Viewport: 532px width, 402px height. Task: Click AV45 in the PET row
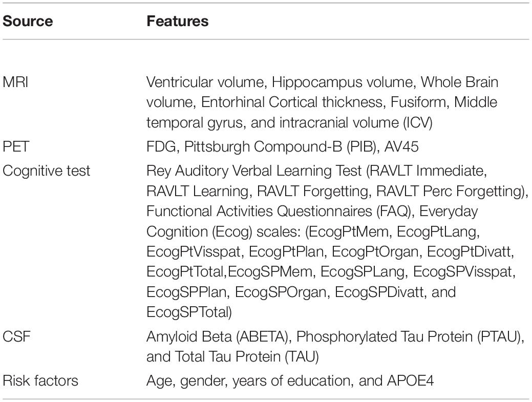(402, 146)
